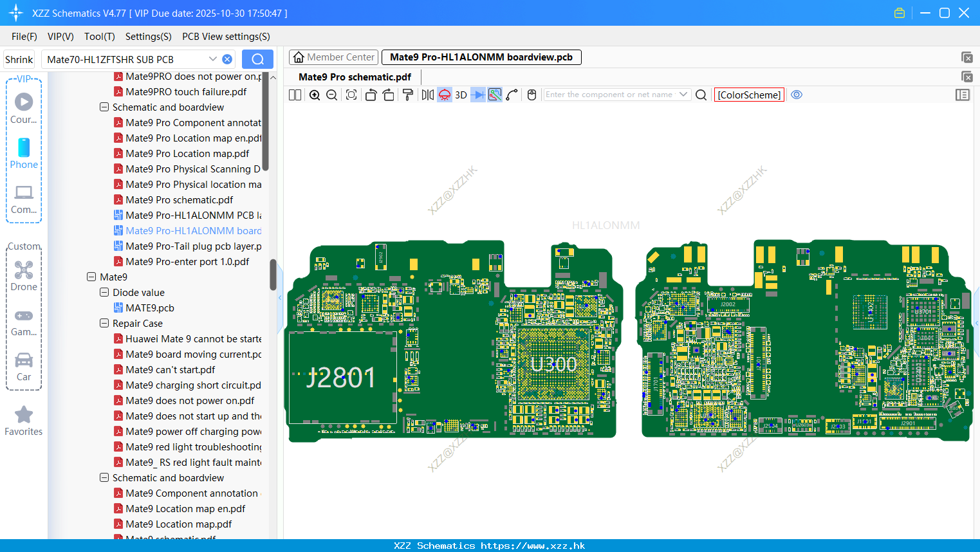Screen dimensions: 980x552
Task: Click the Shrink button
Action: point(19,59)
